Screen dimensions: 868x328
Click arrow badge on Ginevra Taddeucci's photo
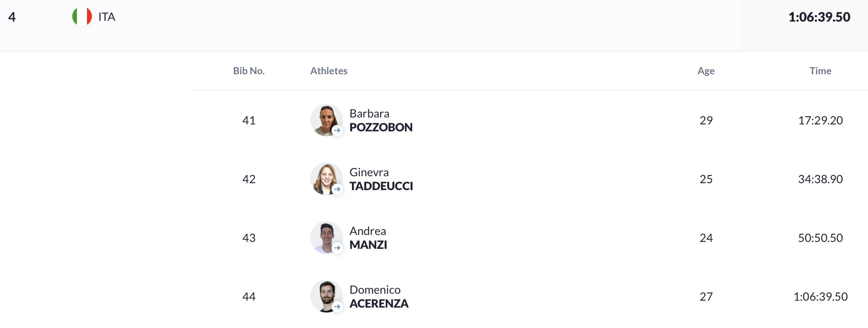point(337,189)
